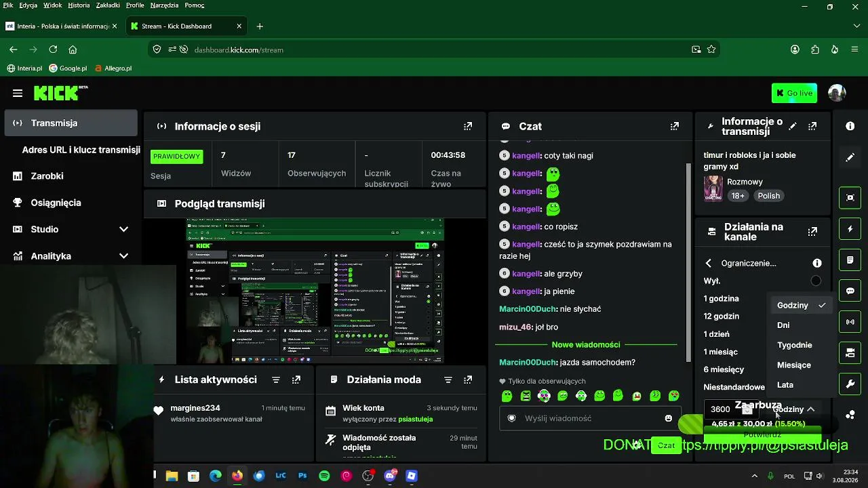Select Lata in the unit dropdown
The width and height of the screenshot is (868, 488).
click(802, 384)
